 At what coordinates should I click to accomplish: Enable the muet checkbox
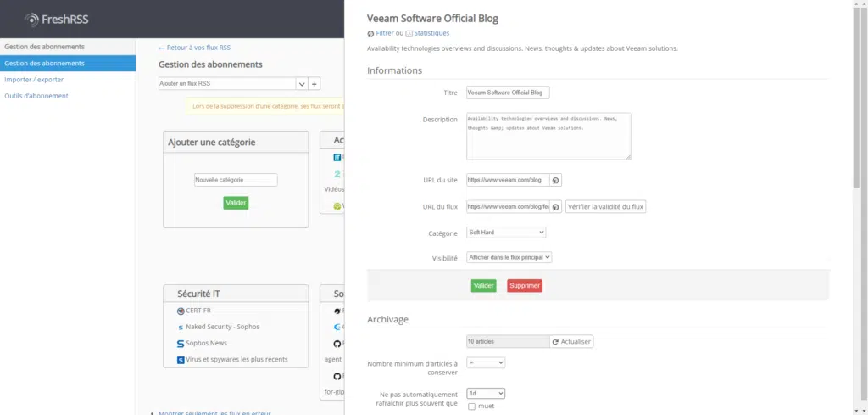(x=471, y=407)
